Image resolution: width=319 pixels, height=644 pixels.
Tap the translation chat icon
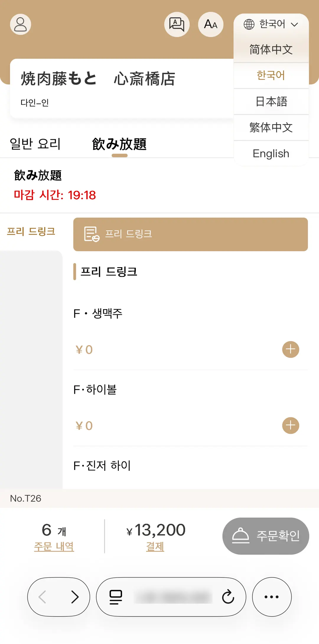(x=177, y=25)
